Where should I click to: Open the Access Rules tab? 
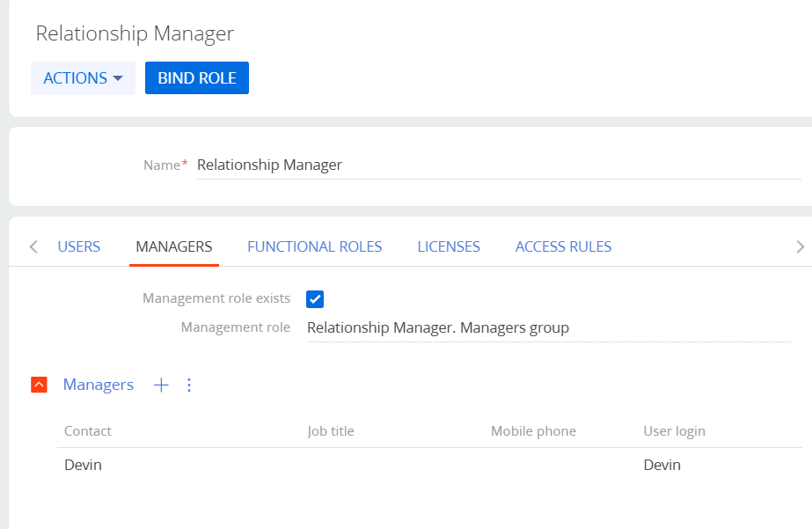(x=563, y=246)
